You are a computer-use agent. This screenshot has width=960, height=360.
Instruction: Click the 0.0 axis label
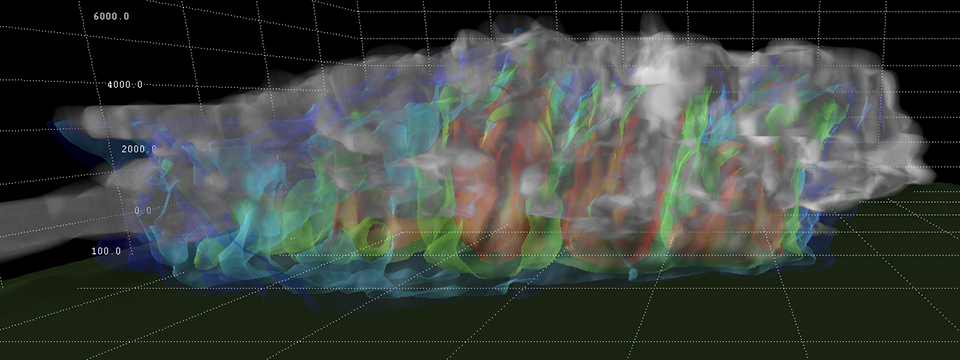pos(142,211)
